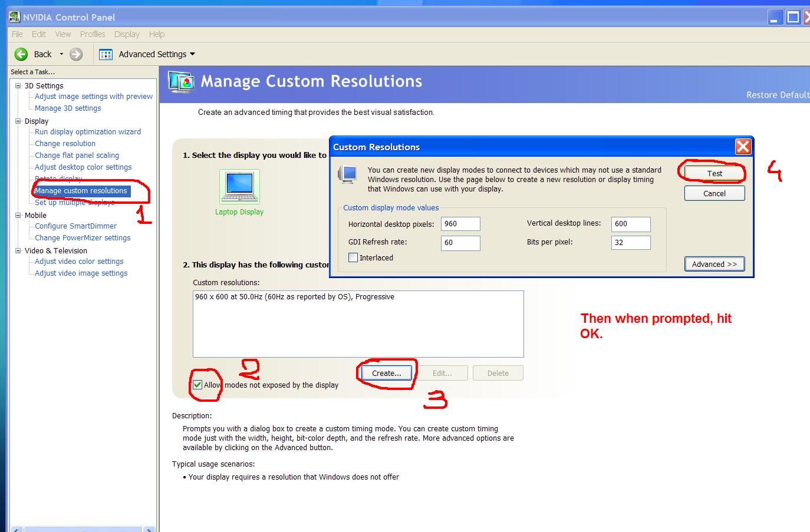Select the 960 x 600 at 50.0Hz entry
810x532 pixels.
pyautogui.click(x=295, y=297)
